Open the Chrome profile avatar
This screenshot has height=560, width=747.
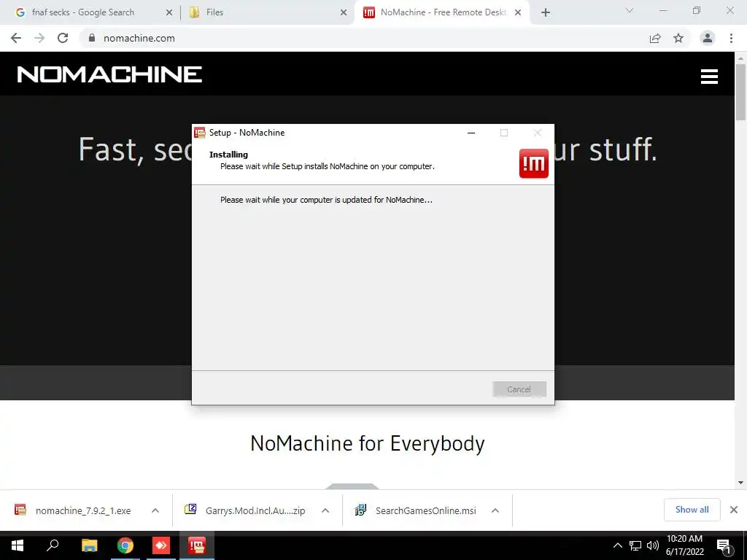(x=708, y=38)
